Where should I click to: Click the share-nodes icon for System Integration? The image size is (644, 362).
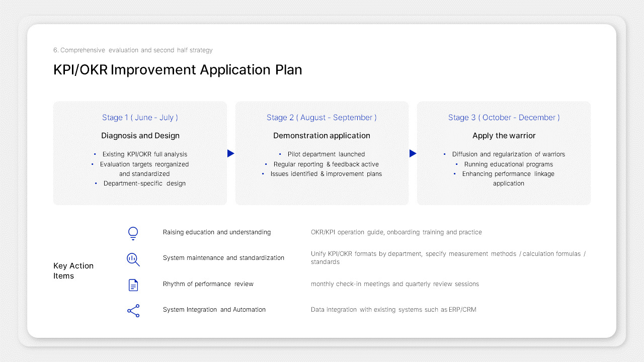click(x=133, y=311)
